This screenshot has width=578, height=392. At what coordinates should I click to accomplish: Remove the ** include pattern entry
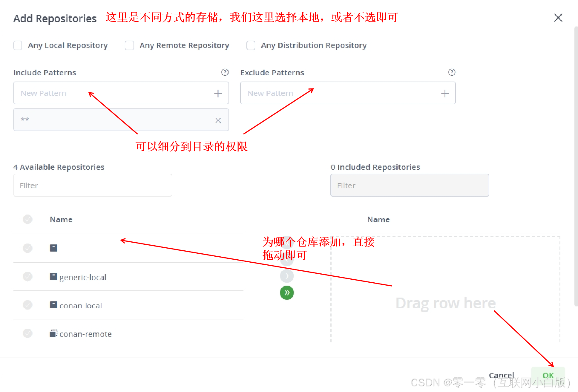click(x=218, y=120)
